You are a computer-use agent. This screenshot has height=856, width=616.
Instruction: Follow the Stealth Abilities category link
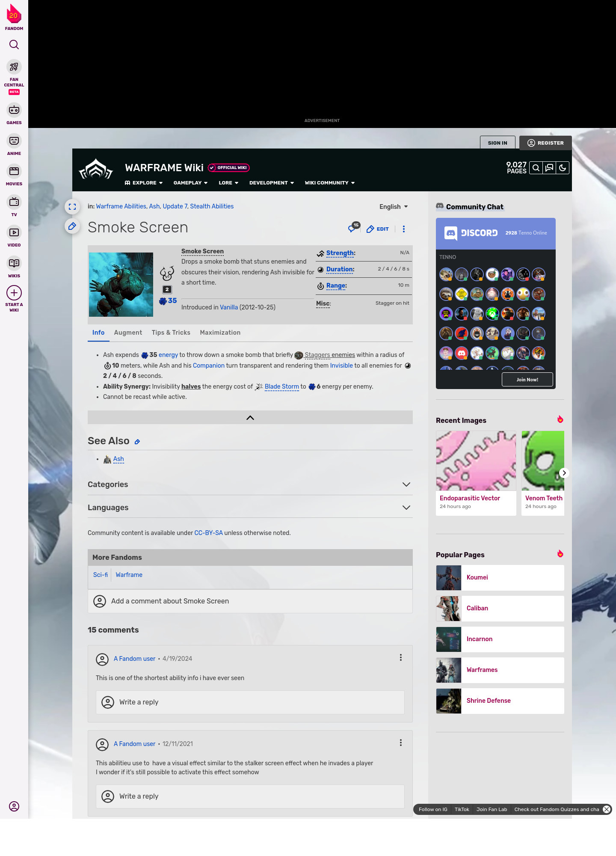tap(212, 206)
